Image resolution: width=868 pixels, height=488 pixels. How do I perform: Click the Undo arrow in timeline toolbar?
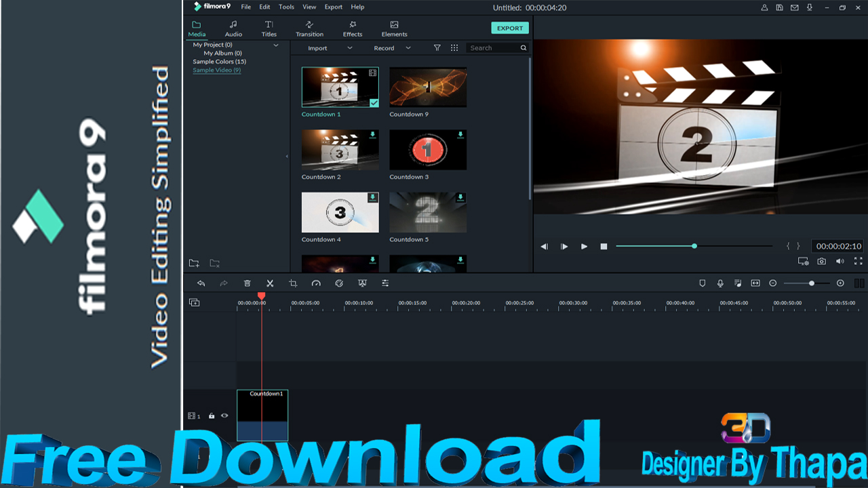coord(201,283)
